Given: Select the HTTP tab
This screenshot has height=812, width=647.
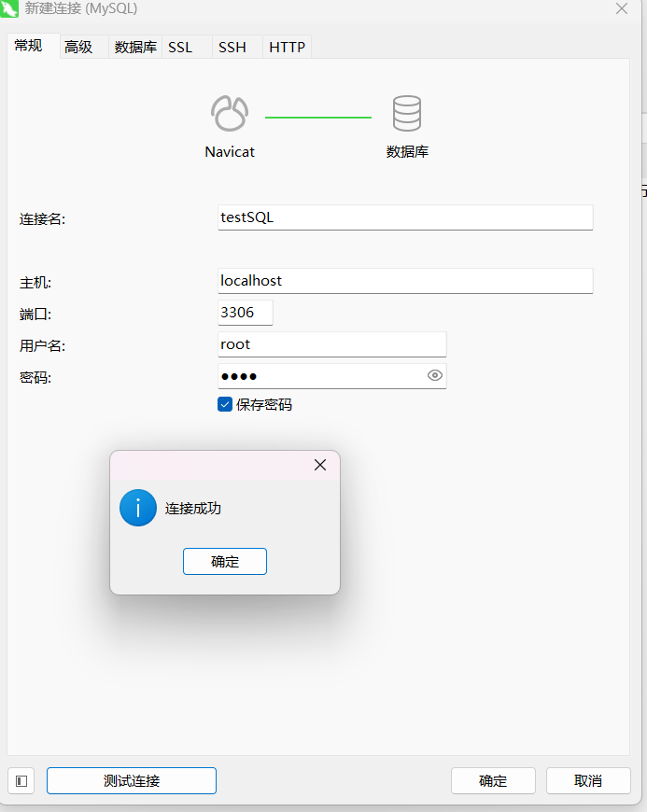Looking at the screenshot, I should point(287,47).
